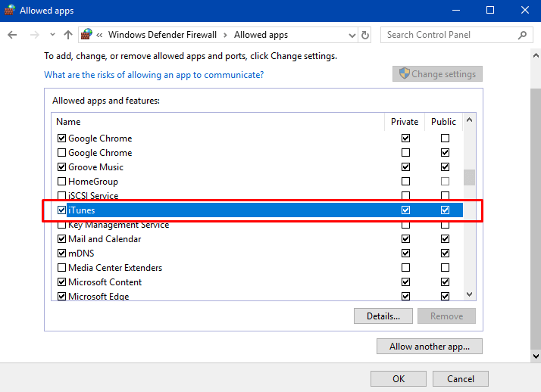Uncheck Groove Music Public checkbox
Screen dimensions: 541x392
[445, 167]
